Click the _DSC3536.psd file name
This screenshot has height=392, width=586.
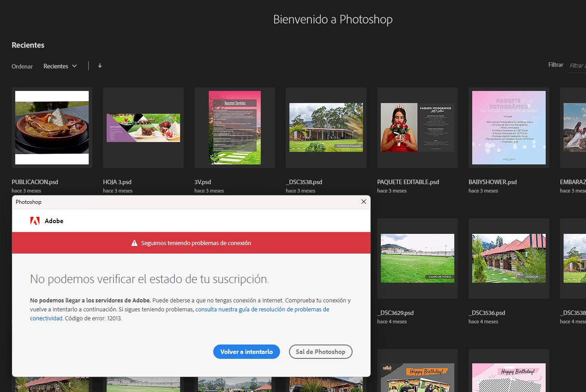(487, 313)
